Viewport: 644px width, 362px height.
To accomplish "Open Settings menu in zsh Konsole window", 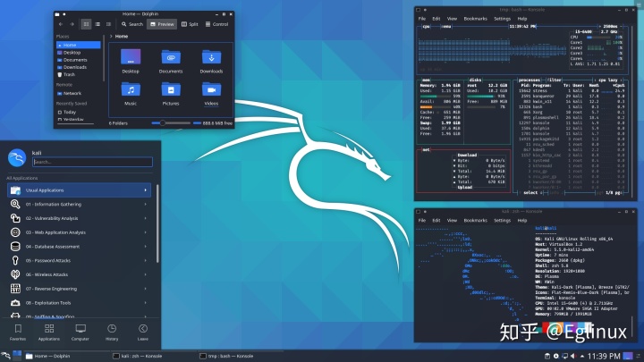I will pos(502,221).
